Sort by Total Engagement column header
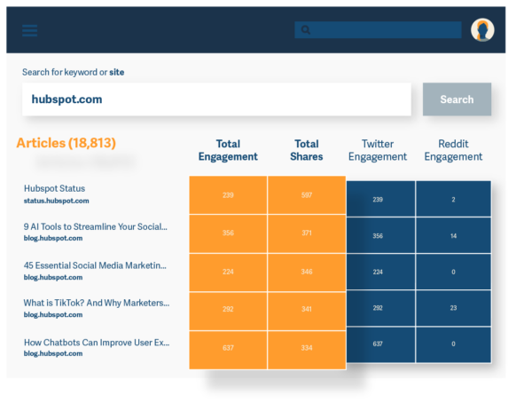 tap(228, 150)
